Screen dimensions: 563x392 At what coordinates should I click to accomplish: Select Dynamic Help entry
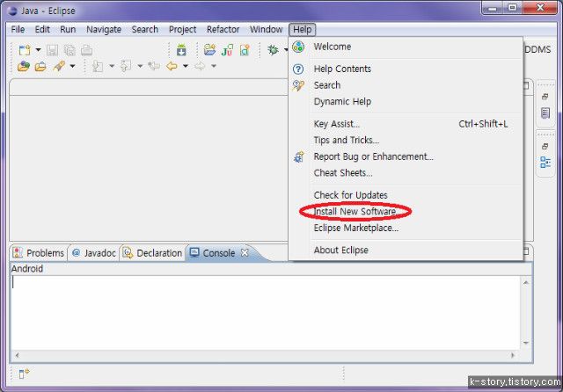[x=406, y=101]
